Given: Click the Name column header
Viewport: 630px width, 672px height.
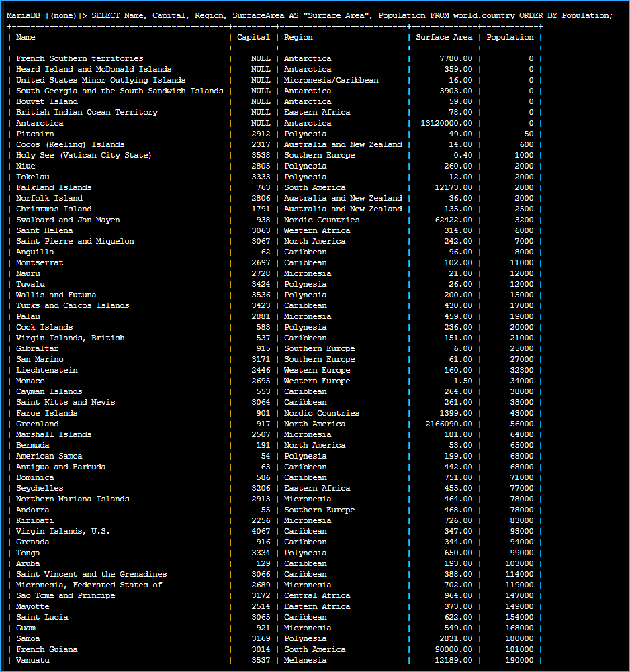Looking at the screenshot, I should pos(25,37).
